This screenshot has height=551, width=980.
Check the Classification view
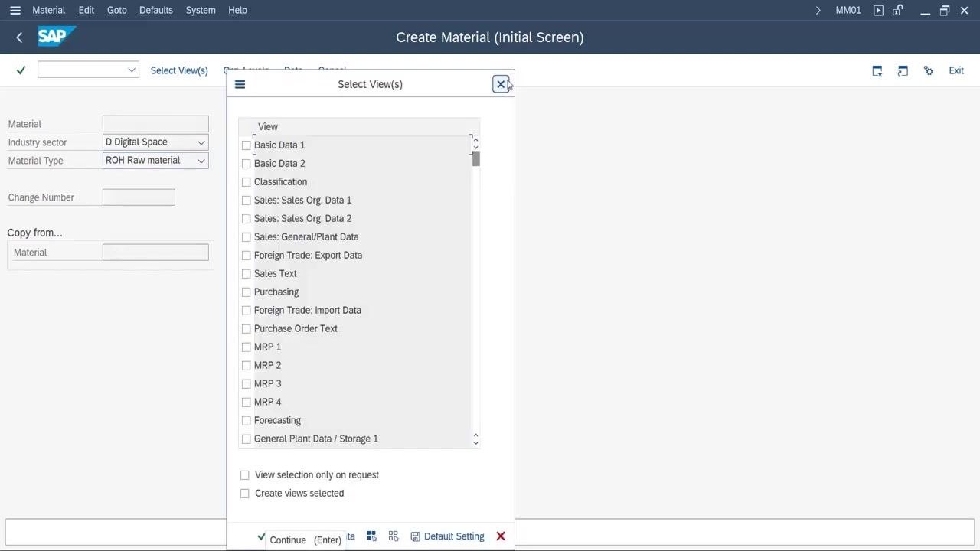click(246, 182)
